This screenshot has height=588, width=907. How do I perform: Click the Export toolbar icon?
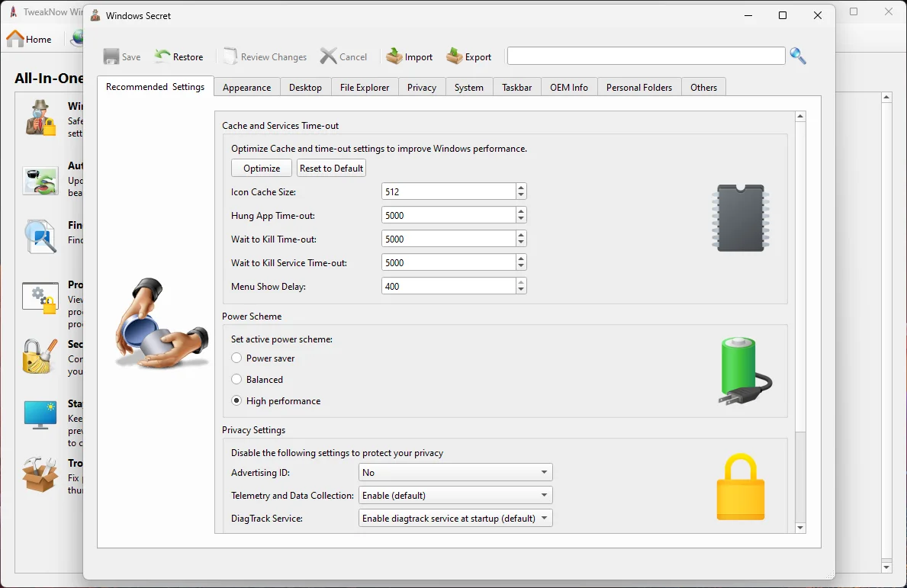(455, 56)
